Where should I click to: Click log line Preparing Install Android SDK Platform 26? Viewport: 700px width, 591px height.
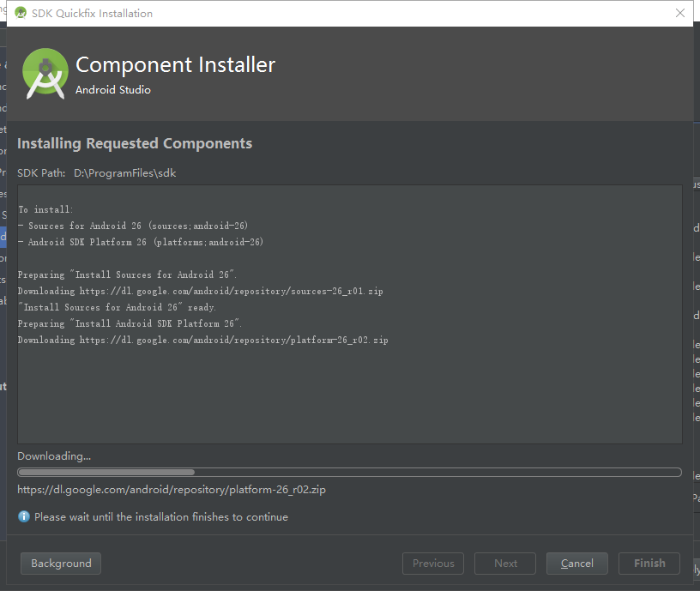130,323
